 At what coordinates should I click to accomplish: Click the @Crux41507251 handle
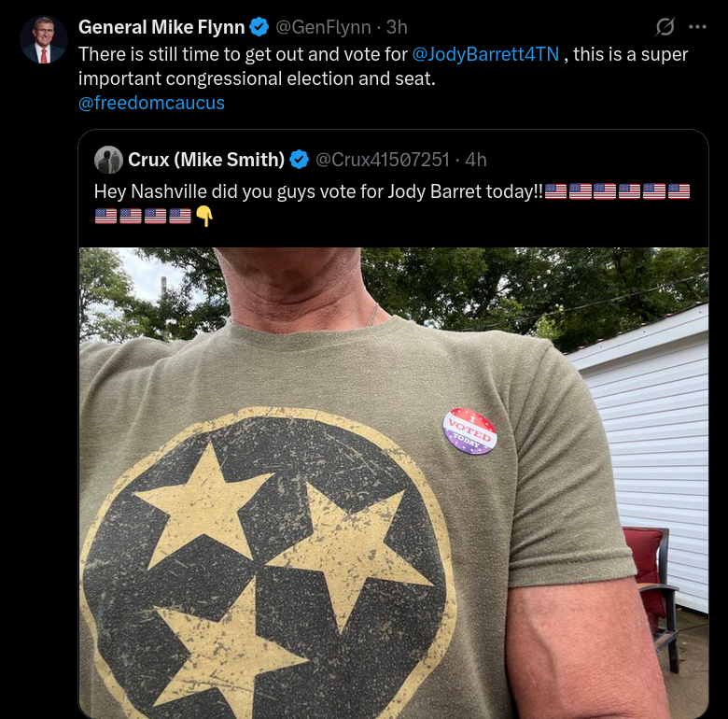click(383, 160)
